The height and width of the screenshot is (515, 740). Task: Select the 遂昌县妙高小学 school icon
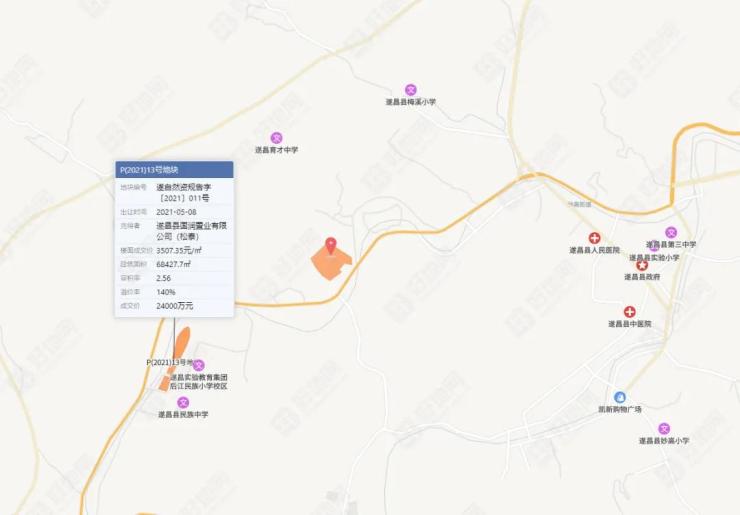click(x=664, y=429)
